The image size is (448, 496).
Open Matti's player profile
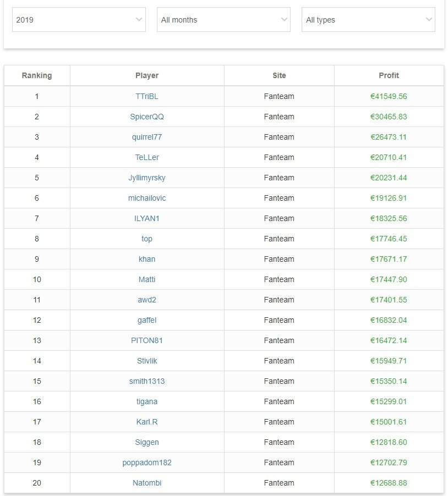(x=147, y=279)
